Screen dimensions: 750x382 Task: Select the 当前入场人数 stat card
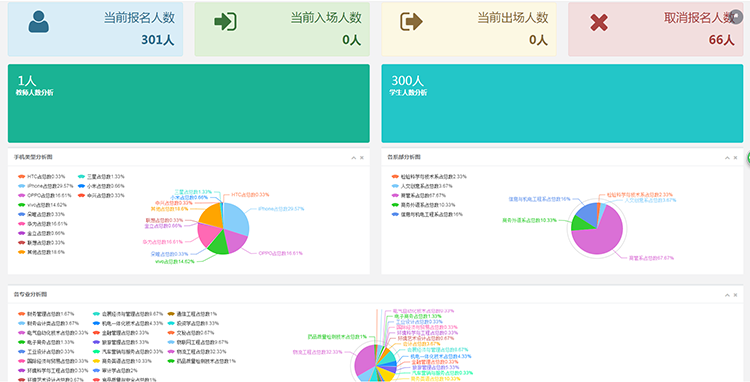click(x=282, y=29)
